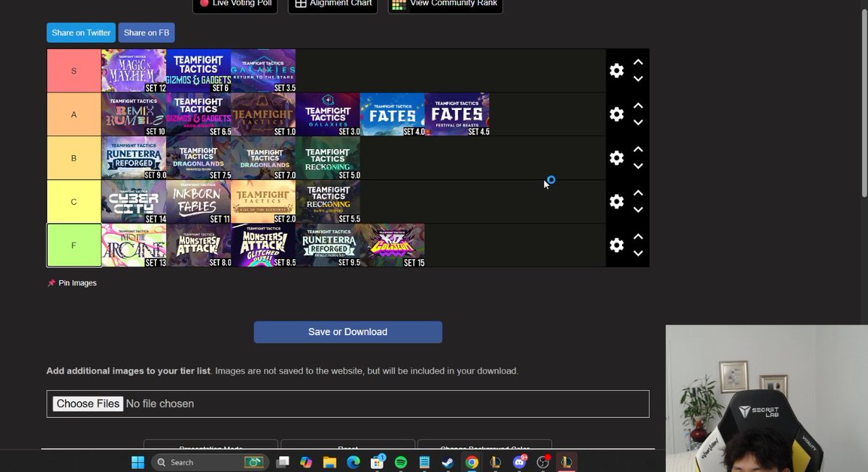The image size is (868, 472).
Task: Select Dragonlands Set 7.5 thumbnail
Action: point(199,158)
